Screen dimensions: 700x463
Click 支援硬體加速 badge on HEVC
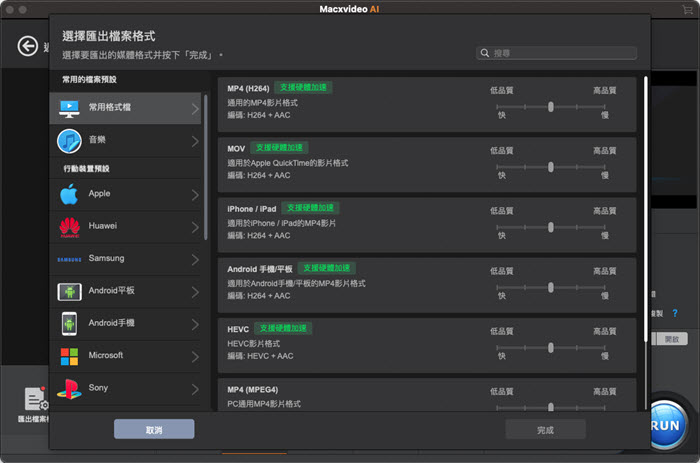(x=283, y=329)
